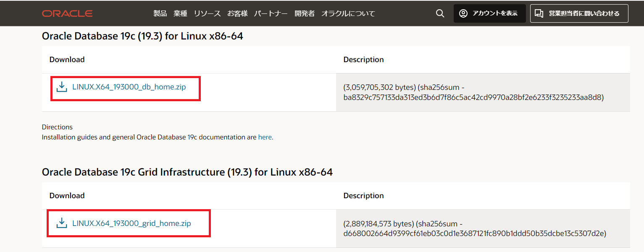Open the 製品 menu
Image resolution: width=644 pixels, height=252 pixels.
(160, 13)
